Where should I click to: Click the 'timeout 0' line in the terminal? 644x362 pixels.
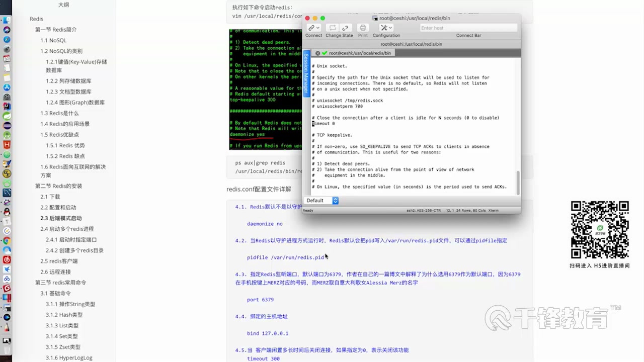pyautogui.click(x=323, y=124)
